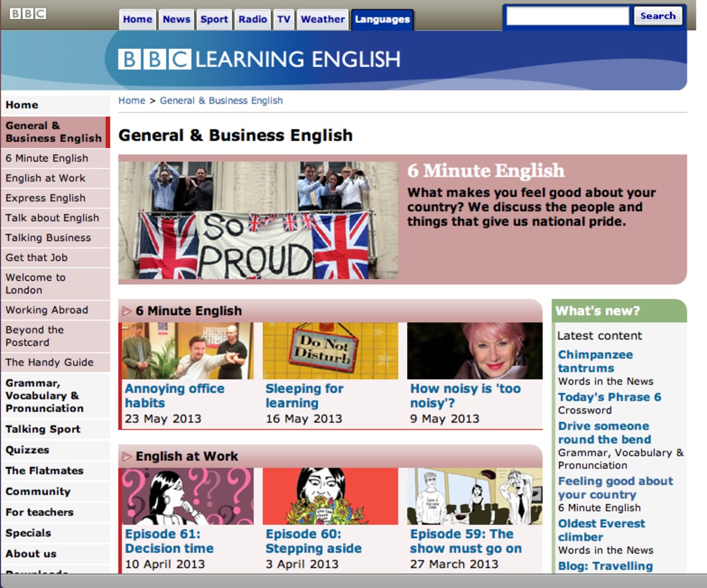Select General & Business English sidebar item
Screen dimensions: 707x588
pyautogui.click(x=55, y=132)
